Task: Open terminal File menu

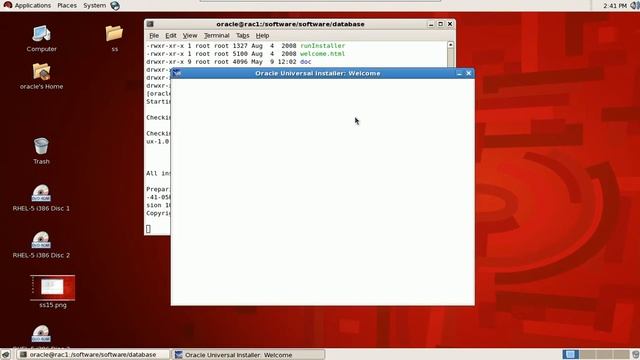Action: 154,36
